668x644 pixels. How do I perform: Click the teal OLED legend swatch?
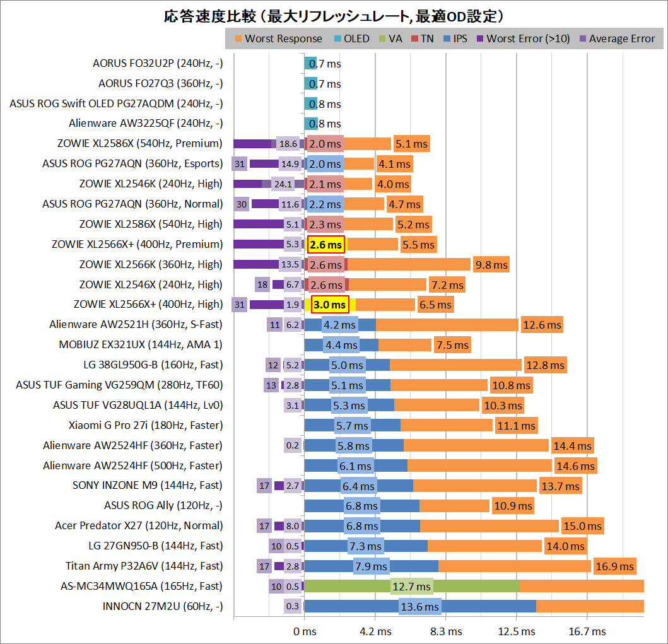pos(337,38)
